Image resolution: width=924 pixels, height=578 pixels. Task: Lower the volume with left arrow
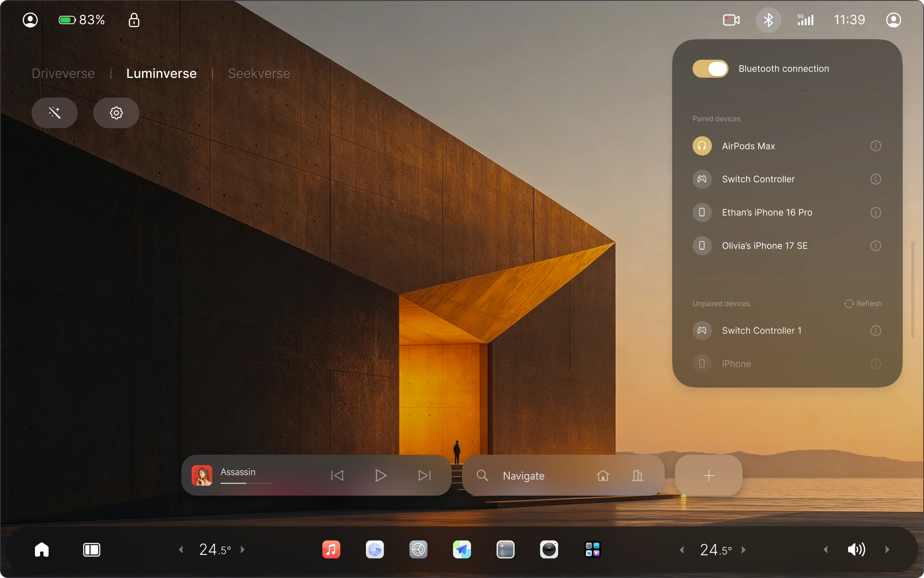click(x=826, y=550)
